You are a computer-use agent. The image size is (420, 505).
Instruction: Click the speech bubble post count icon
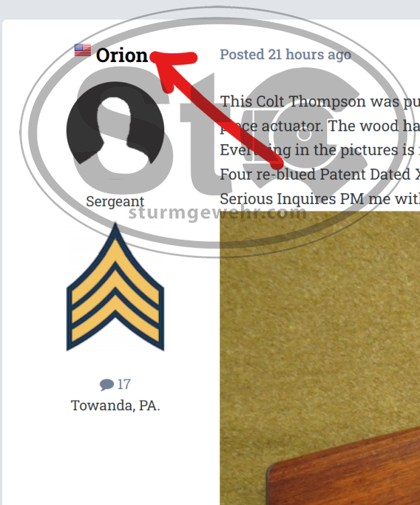[106, 384]
